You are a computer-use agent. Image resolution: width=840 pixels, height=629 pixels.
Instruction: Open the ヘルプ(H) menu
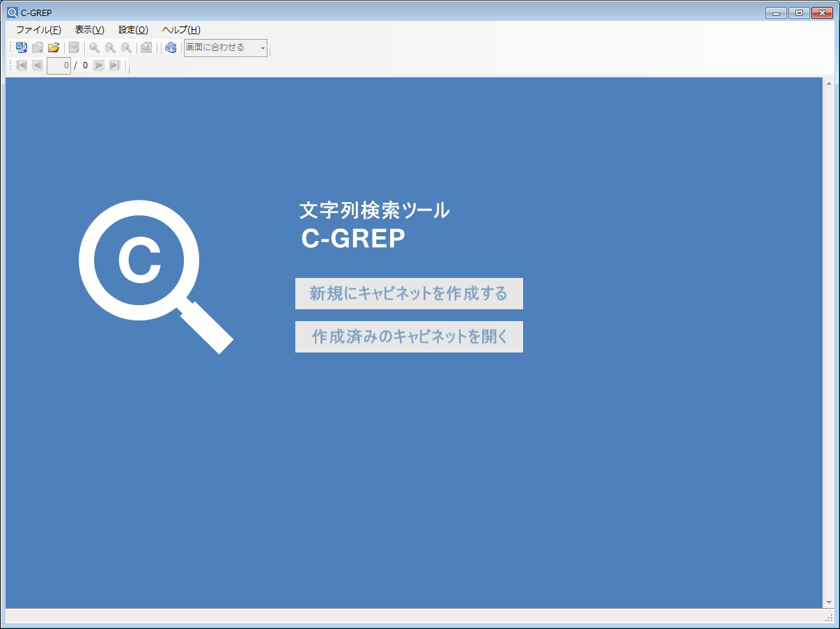coord(181,30)
